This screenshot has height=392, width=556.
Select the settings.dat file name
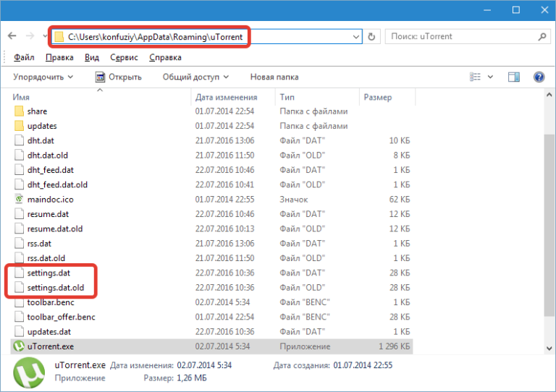pyautogui.click(x=49, y=273)
